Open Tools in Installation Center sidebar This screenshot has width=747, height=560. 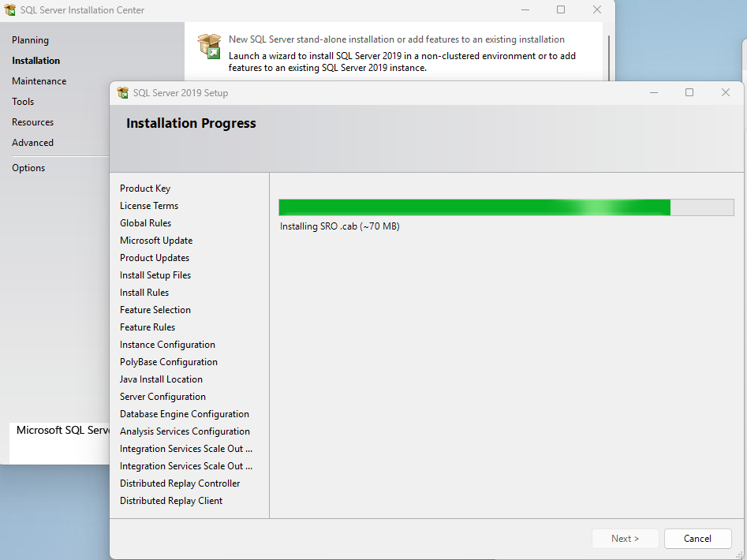click(x=23, y=102)
